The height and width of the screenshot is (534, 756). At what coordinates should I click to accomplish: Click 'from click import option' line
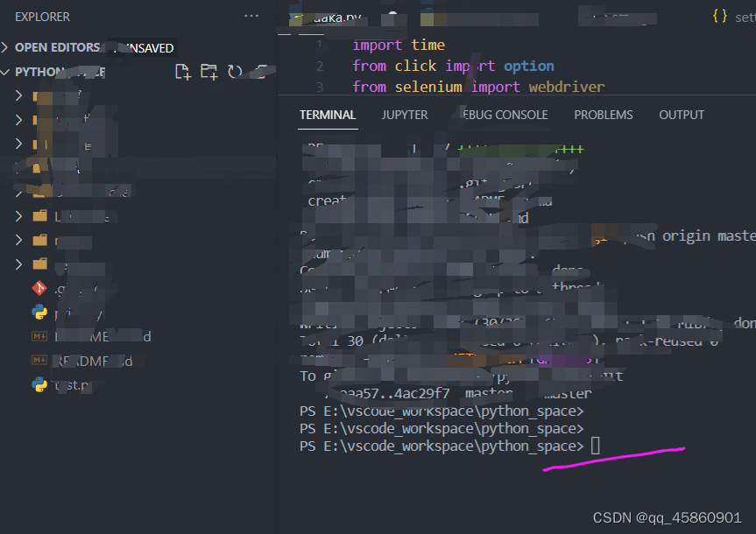[453, 66]
